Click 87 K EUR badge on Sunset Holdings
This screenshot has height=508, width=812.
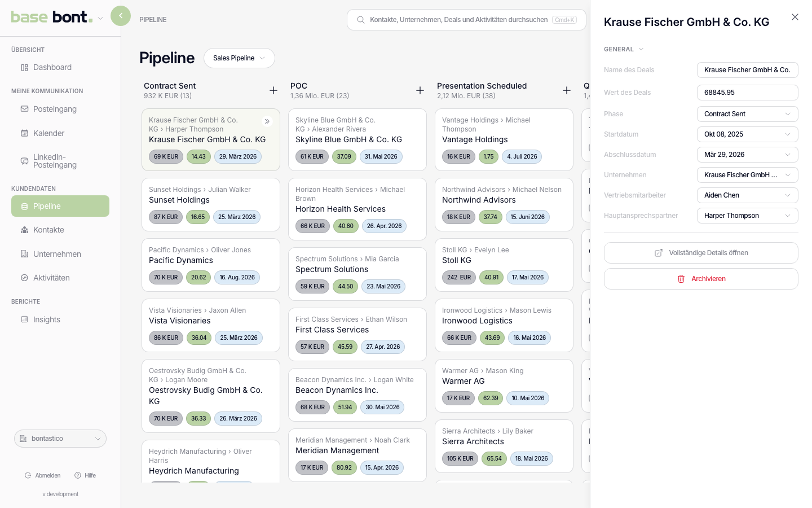click(166, 217)
